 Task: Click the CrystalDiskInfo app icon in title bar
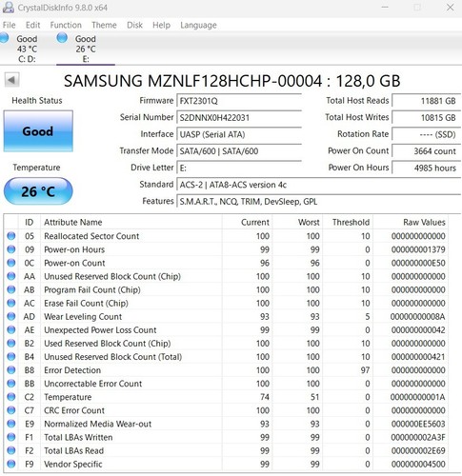[x=8, y=8]
